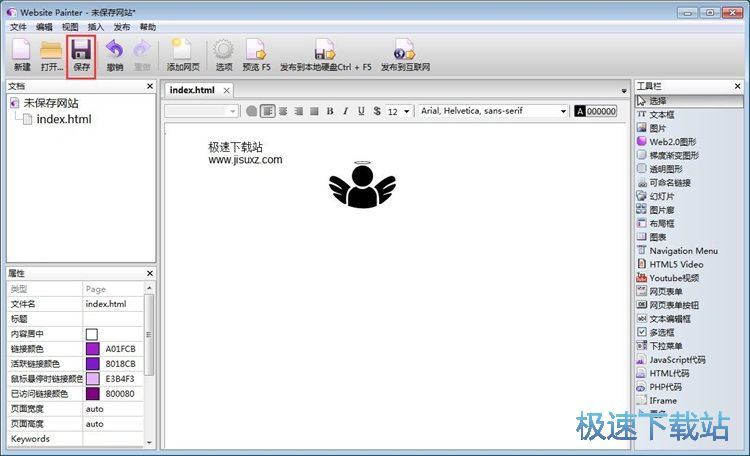Set right text alignment
Screen dimensions: 750x456
[298, 111]
